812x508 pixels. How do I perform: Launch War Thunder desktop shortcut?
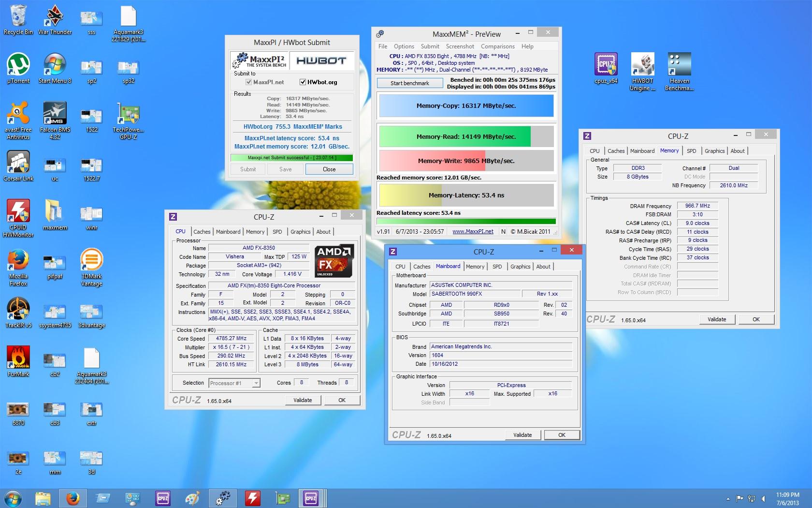[55, 20]
